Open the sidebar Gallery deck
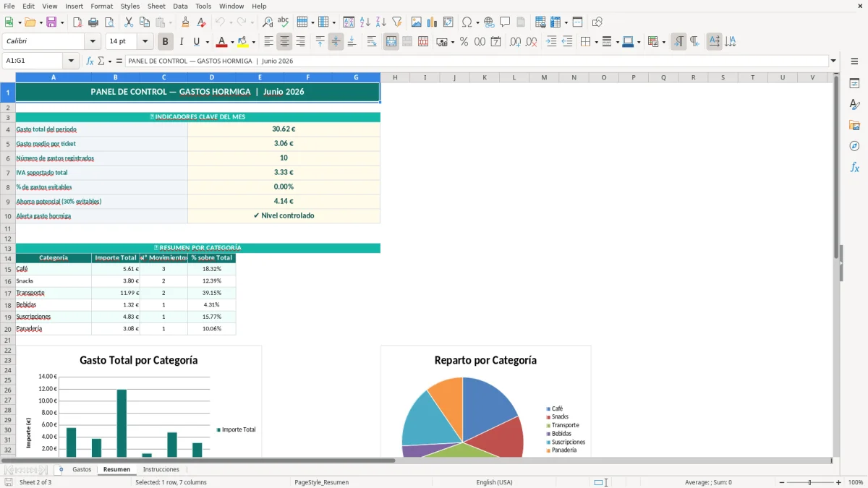Screen dimensions: 868x488 [x=854, y=125]
